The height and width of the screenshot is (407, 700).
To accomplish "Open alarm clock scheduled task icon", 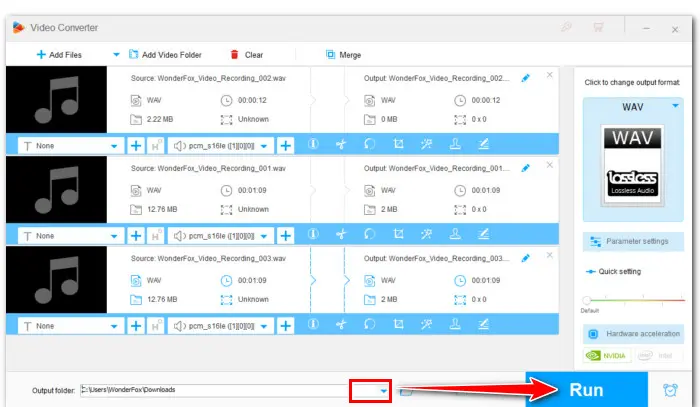I will [x=670, y=390].
